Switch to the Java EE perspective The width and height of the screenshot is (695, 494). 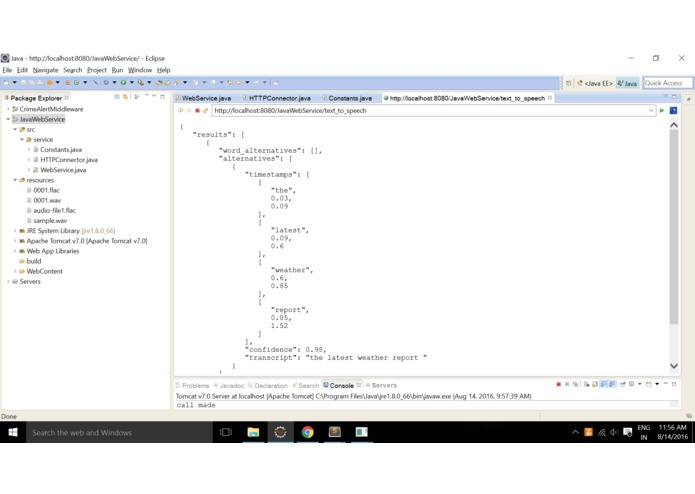pos(595,83)
